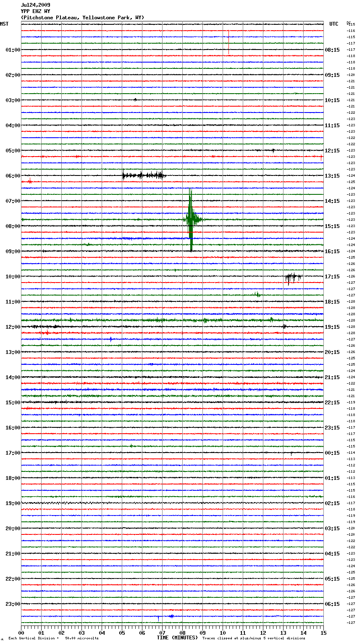Click the 05:15 UTC time label
The height and width of the screenshot is (644, 357).
[332, 579]
